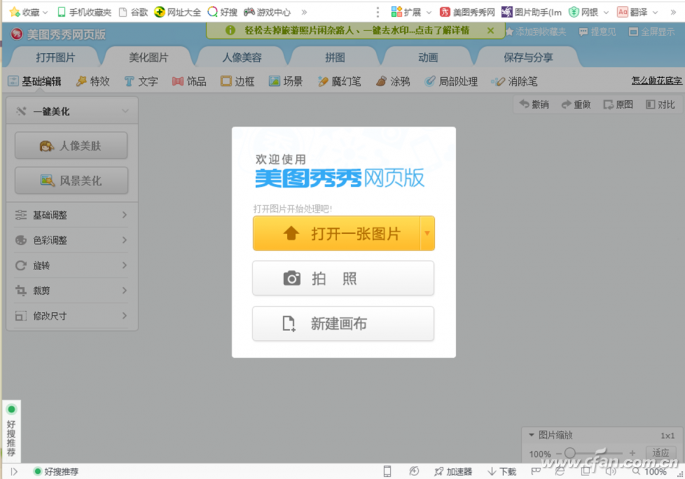Collapse the 一键美化 panel

(125, 111)
